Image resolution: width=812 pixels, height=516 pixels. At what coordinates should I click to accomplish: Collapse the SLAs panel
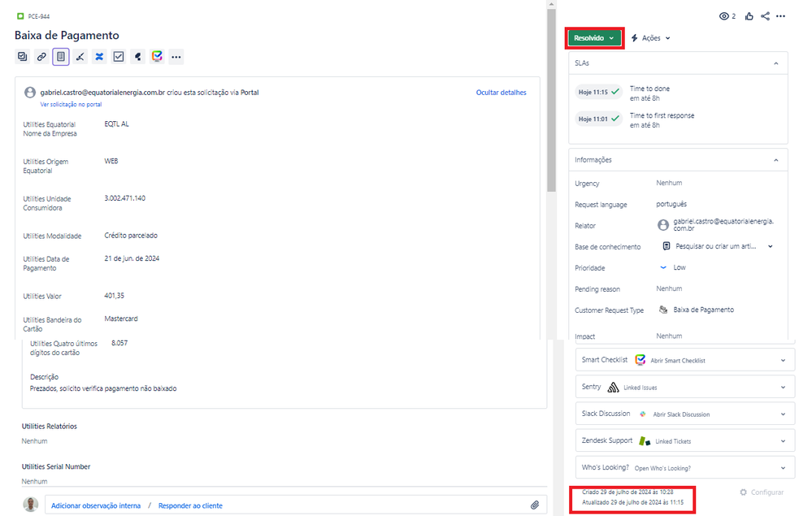[775, 63]
